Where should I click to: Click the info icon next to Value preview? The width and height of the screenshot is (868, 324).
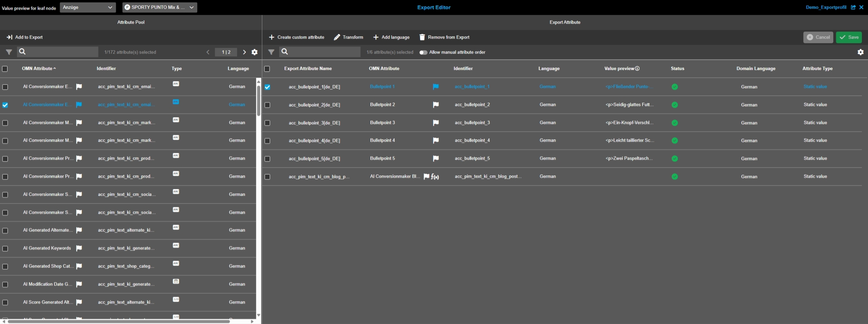637,69
